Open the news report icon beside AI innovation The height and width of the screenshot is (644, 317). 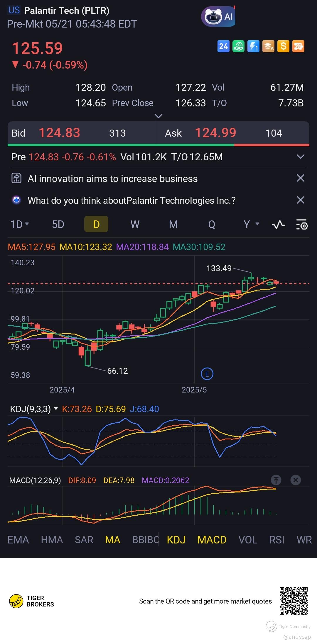tap(16, 178)
